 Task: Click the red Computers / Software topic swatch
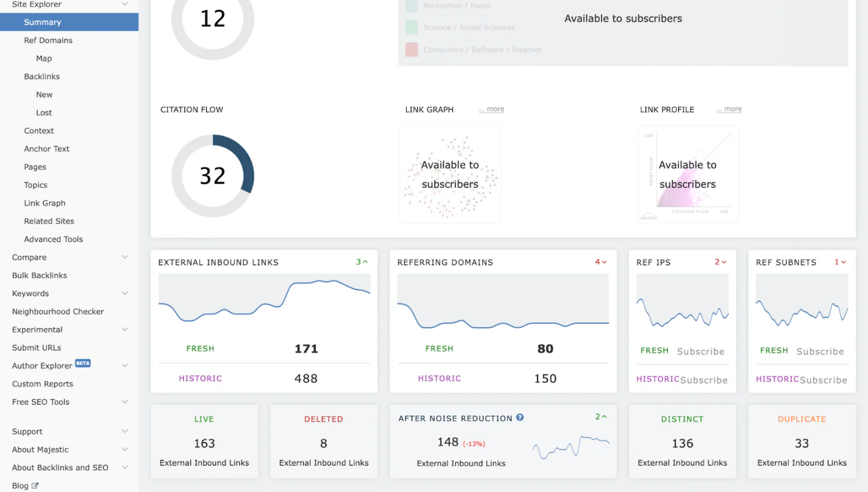(x=412, y=50)
